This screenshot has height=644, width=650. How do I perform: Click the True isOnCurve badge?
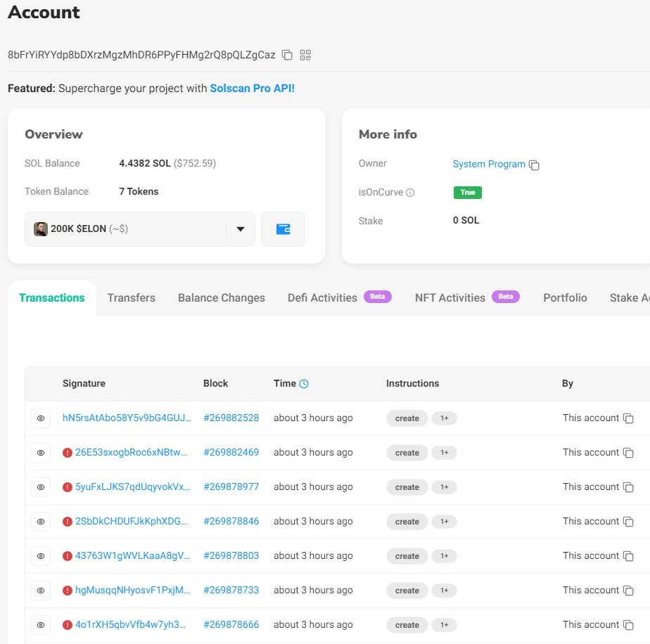click(468, 193)
